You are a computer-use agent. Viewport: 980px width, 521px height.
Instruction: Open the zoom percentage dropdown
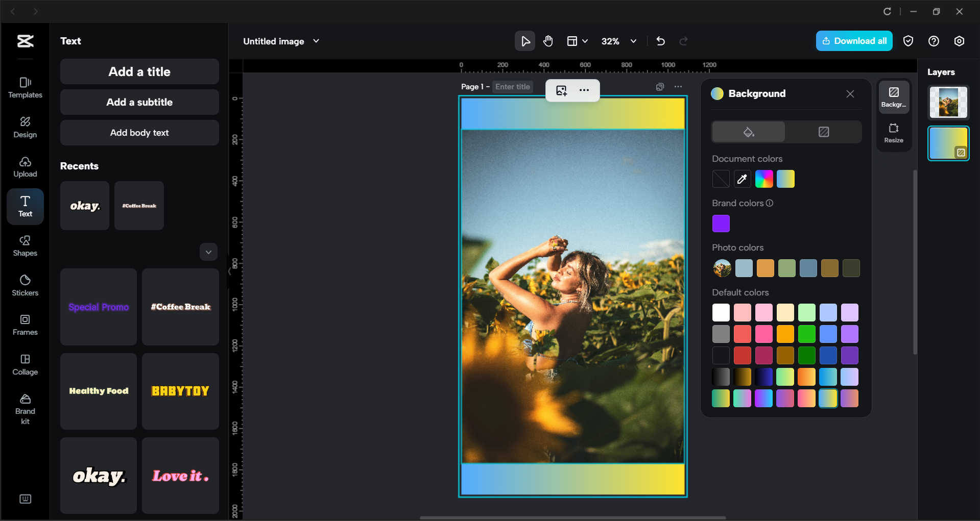[633, 41]
